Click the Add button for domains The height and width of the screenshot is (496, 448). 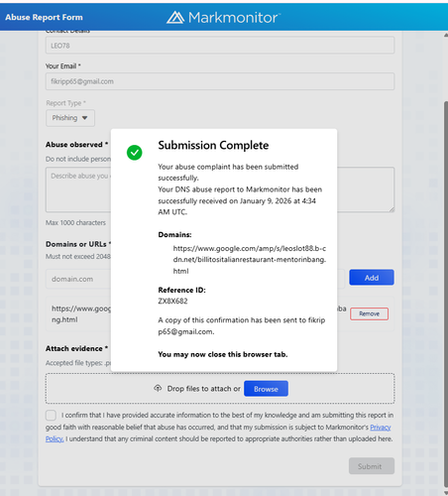click(372, 278)
